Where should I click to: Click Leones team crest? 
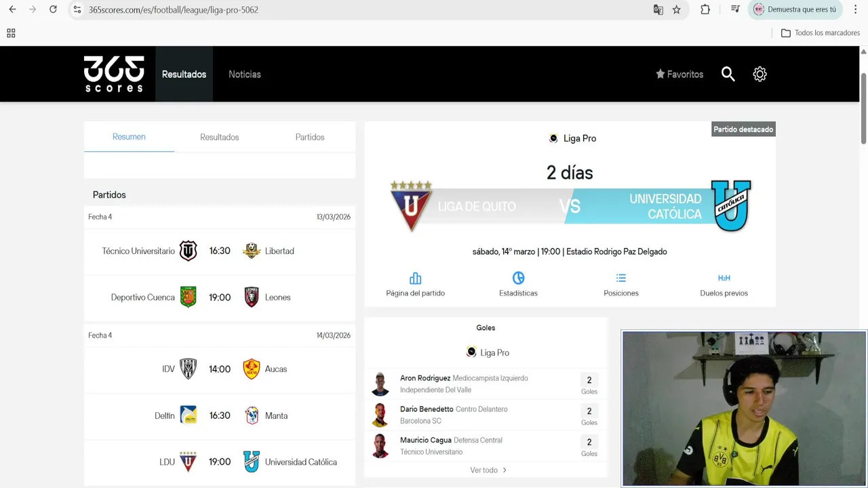pyautogui.click(x=252, y=297)
